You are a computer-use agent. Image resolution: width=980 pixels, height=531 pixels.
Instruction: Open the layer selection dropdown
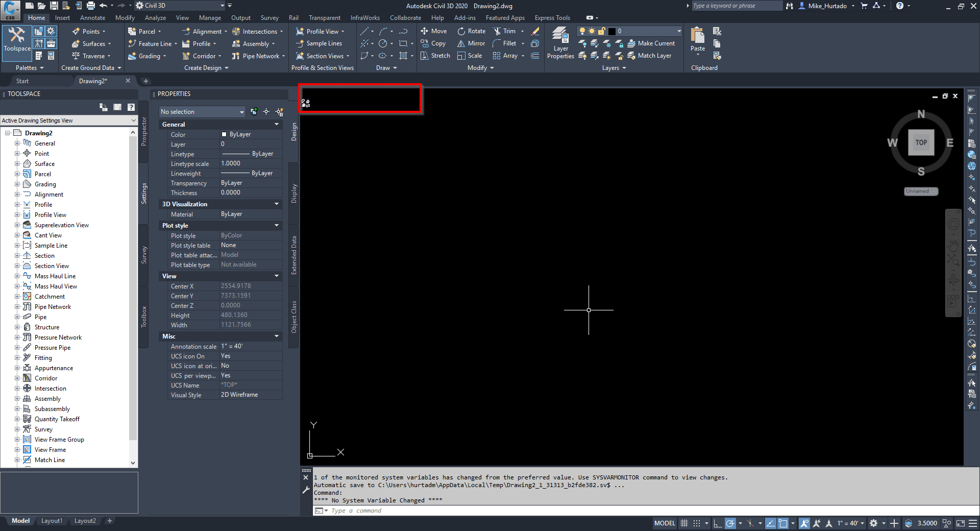(678, 32)
